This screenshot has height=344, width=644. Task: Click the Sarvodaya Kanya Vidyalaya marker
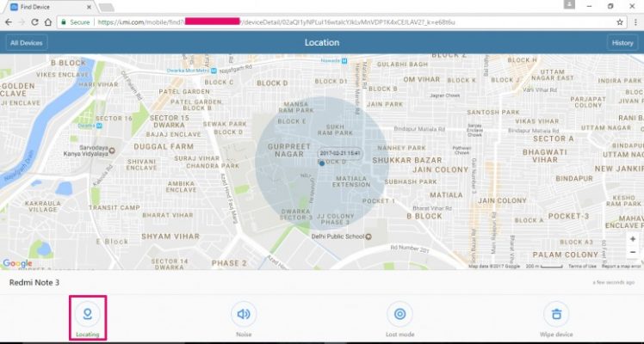(x=112, y=150)
